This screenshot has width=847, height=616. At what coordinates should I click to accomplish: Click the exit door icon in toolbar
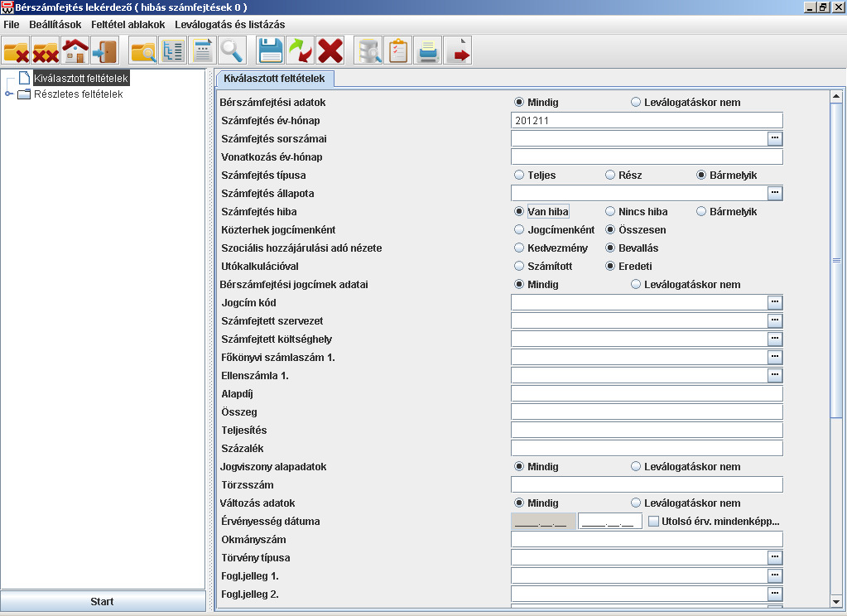coord(105,51)
